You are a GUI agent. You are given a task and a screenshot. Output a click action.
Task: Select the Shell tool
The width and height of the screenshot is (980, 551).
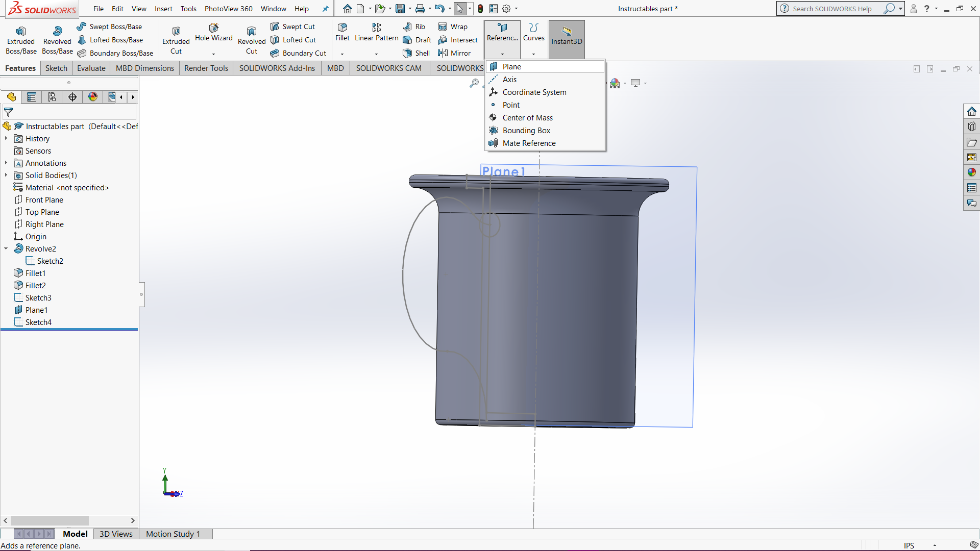click(x=416, y=53)
